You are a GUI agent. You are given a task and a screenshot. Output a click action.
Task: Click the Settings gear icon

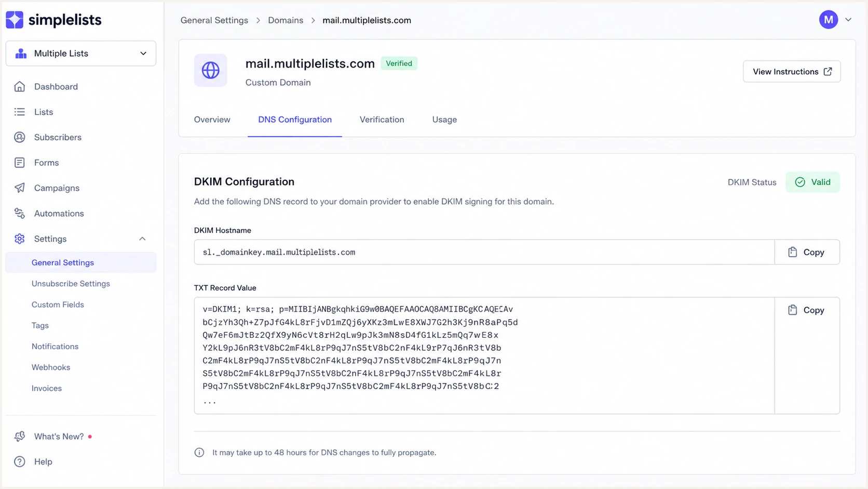[x=20, y=239]
